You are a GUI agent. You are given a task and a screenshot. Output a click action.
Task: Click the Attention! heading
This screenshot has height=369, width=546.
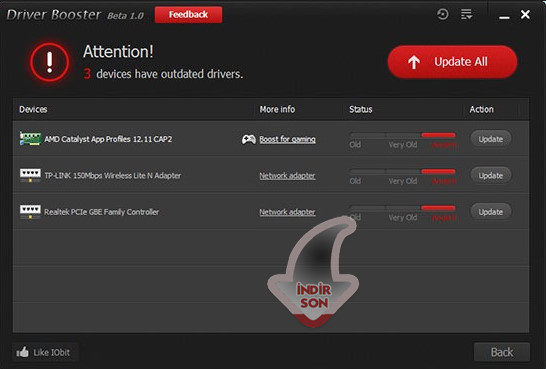tap(118, 52)
